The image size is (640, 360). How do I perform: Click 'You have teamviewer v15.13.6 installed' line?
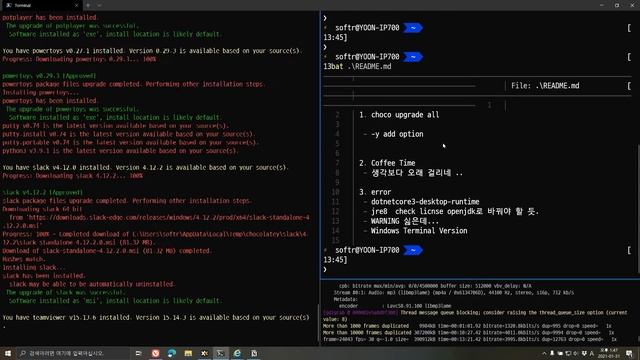point(156,318)
